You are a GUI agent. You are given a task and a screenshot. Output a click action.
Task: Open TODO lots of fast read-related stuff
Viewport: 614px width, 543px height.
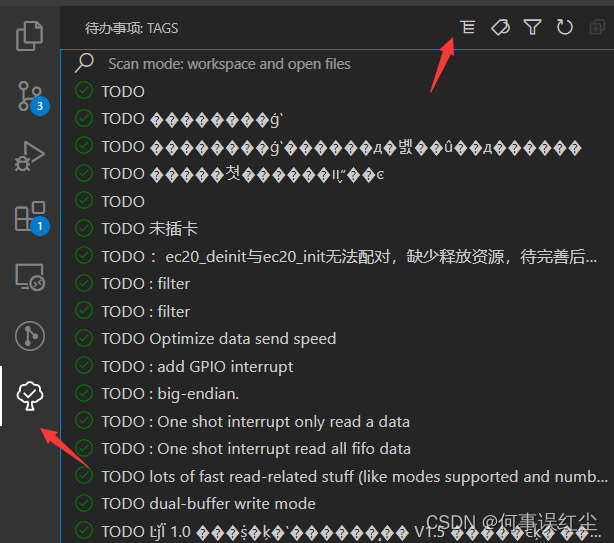pyautogui.click(x=337, y=476)
